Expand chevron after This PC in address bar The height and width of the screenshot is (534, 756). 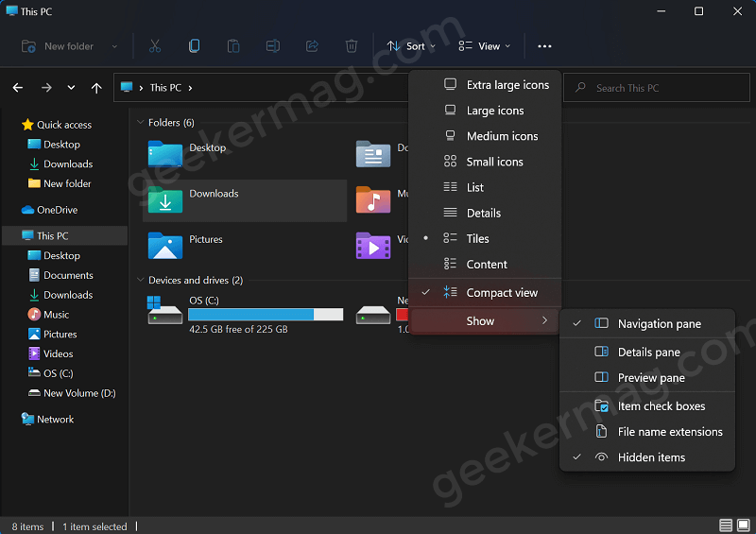coord(191,88)
